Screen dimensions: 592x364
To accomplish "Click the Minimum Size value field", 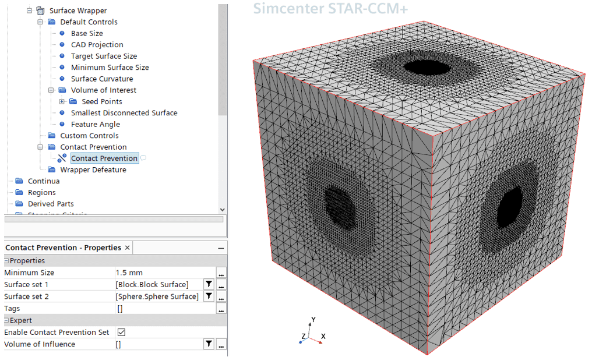I will [x=164, y=273].
